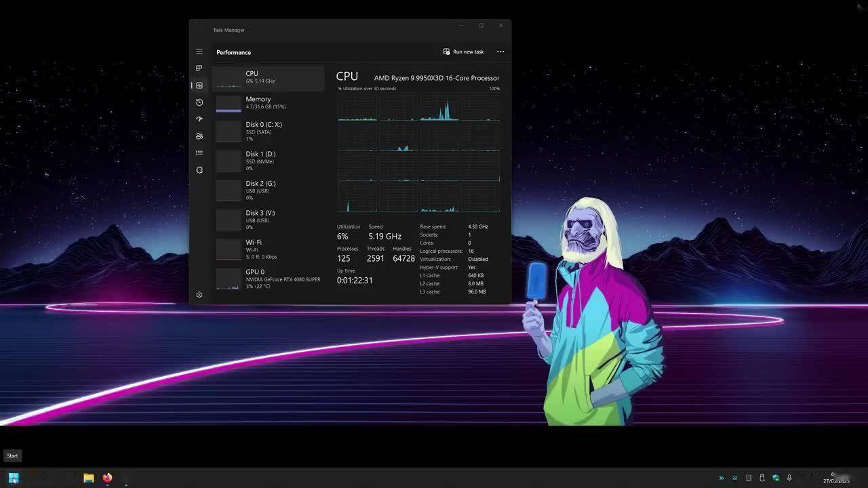This screenshot has width=868, height=488.
Task: Go to the Startup apps page icon
Action: coord(199,119)
